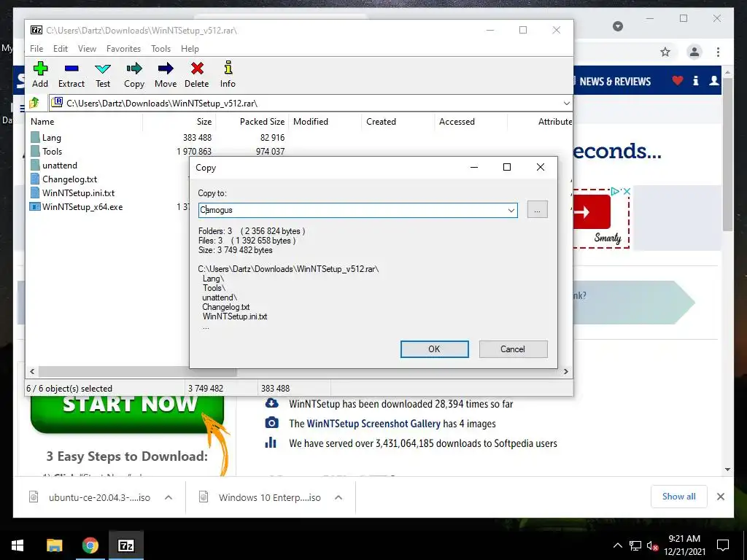Bookmark page with Chrome star icon
This screenshot has height=560, width=747.
(x=665, y=52)
